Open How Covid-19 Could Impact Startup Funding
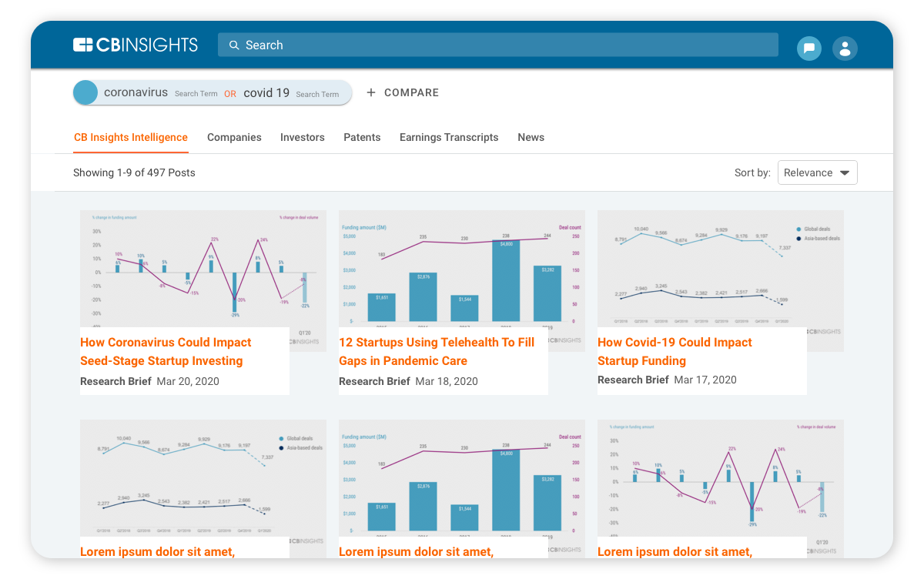This screenshot has height=579, width=924. [675, 352]
